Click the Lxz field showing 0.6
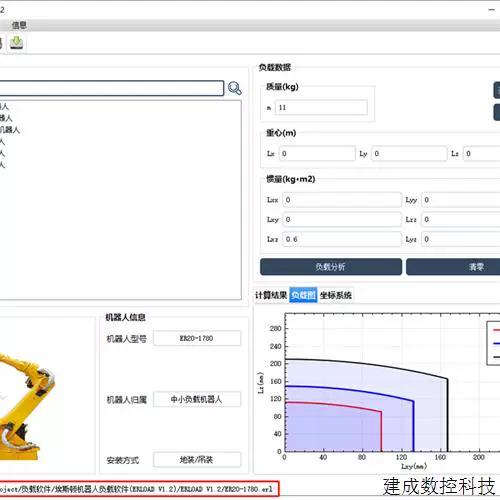 [342, 239]
